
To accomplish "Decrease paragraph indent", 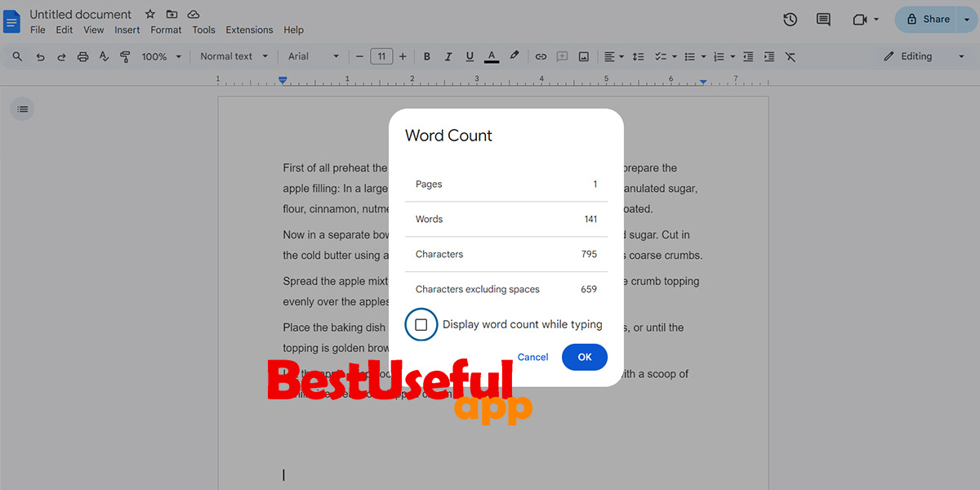I will point(748,56).
